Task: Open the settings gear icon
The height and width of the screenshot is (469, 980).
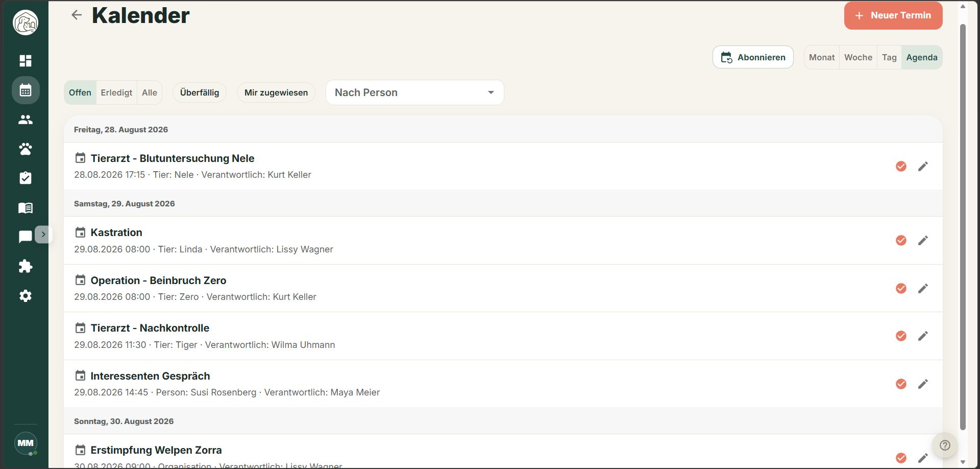Action: pos(26,296)
